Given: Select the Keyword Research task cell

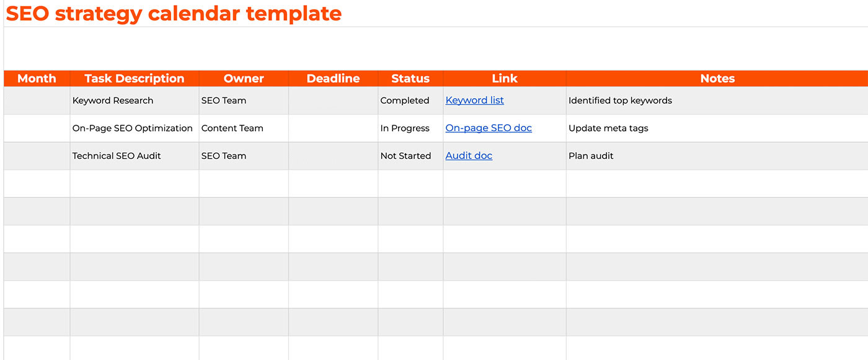Looking at the screenshot, I should pyautogui.click(x=113, y=101).
